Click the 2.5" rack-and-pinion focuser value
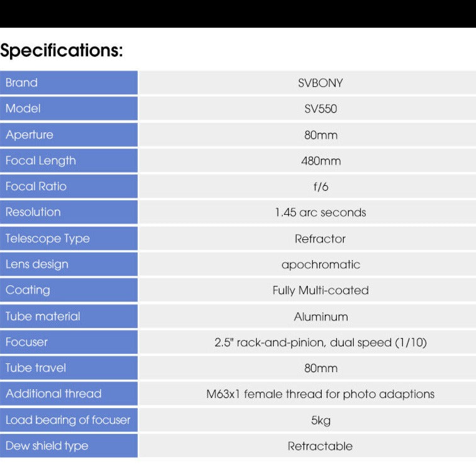 point(320,343)
